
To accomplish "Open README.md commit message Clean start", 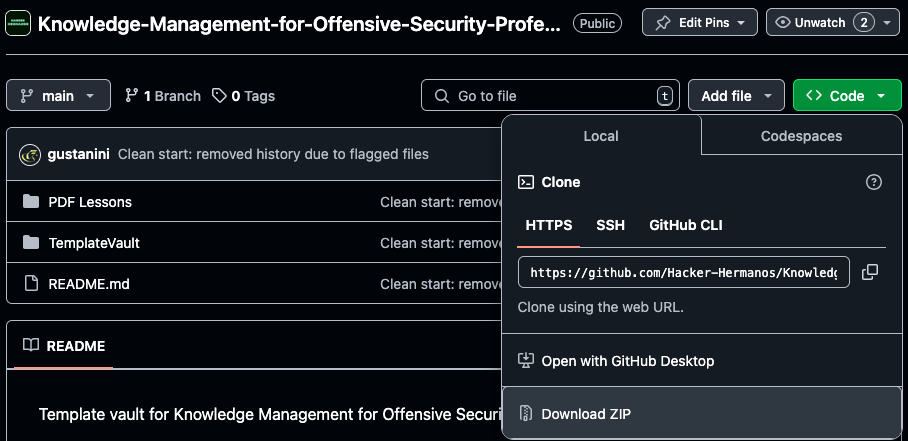I will click(x=441, y=284).
